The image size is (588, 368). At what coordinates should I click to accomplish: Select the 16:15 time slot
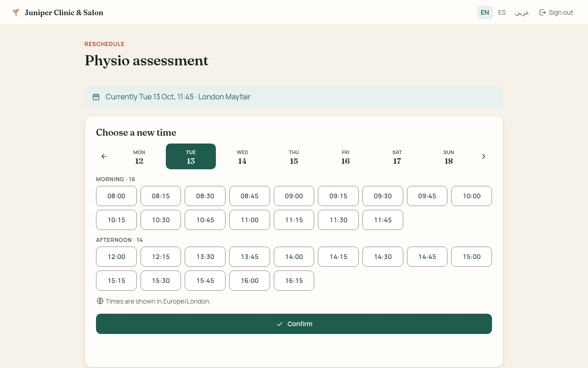(x=294, y=281)
